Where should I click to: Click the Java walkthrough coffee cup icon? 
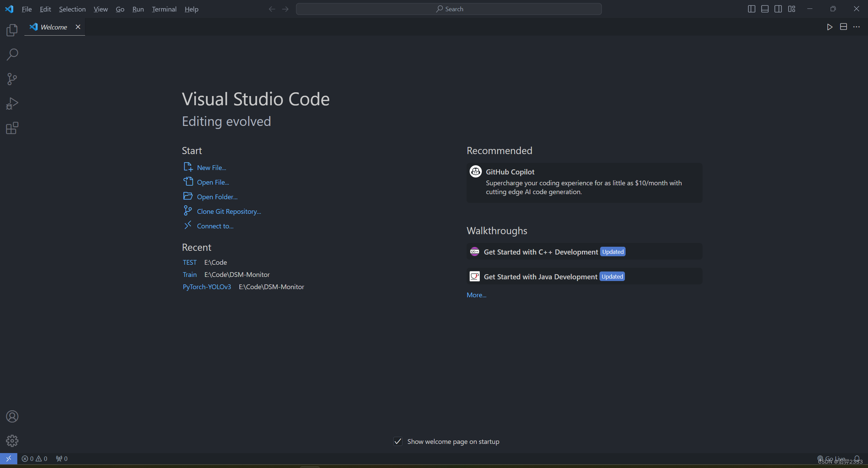point(475,276)
